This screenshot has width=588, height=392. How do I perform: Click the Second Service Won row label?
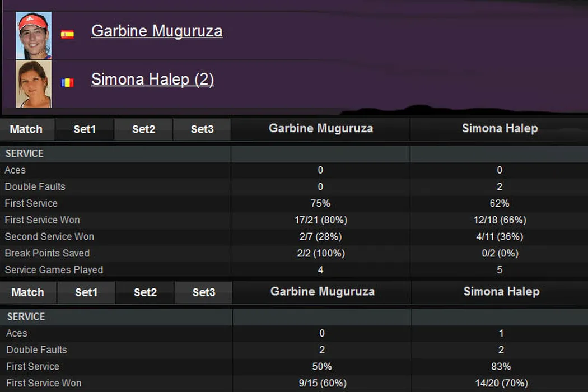[x=49, y=236]
